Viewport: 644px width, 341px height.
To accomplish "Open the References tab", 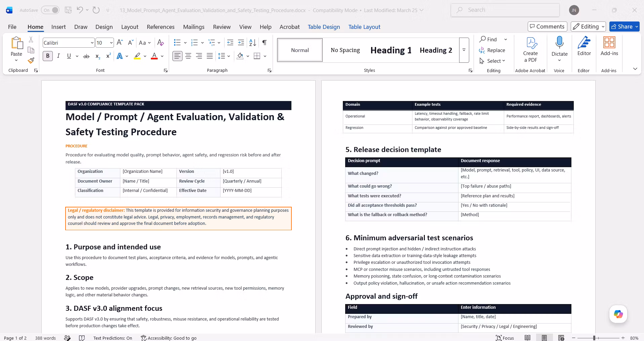I will pyautogui.click(x=161, y=27).
